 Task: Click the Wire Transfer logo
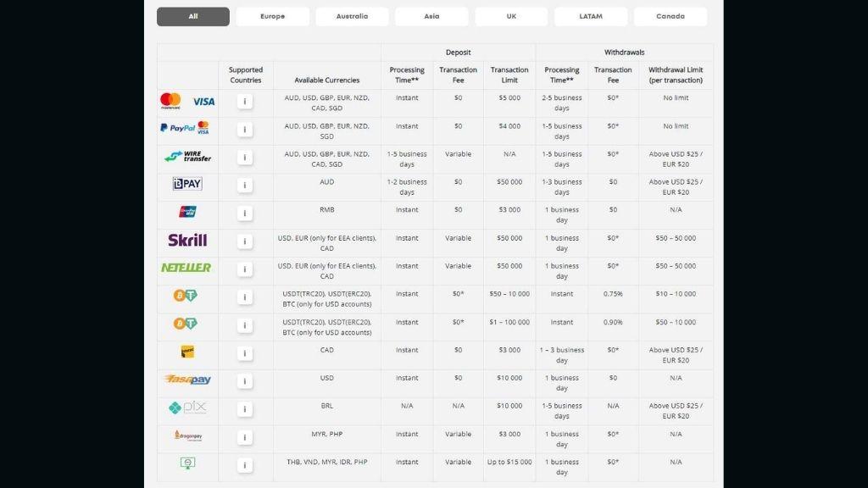[187, 157]
